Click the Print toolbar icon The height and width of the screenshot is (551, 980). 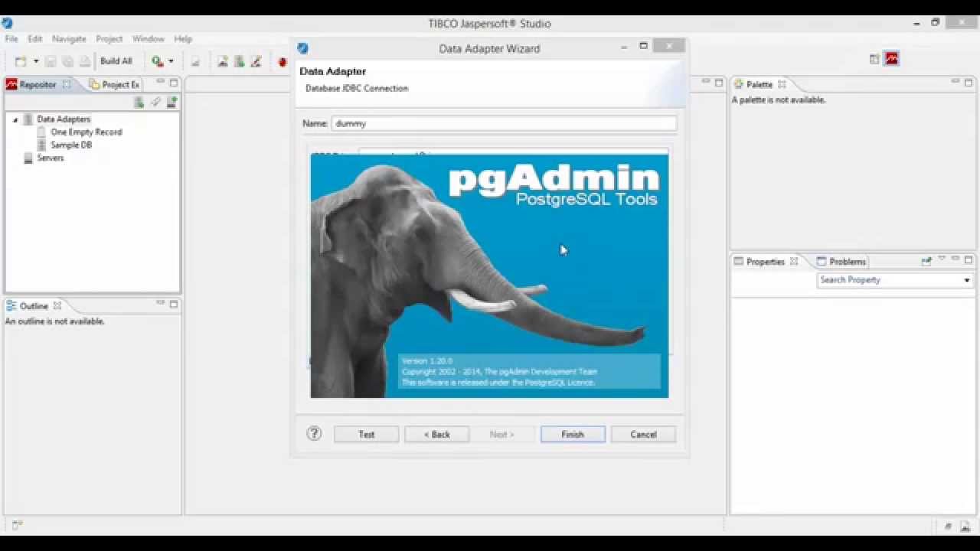[x=84, y=61]
